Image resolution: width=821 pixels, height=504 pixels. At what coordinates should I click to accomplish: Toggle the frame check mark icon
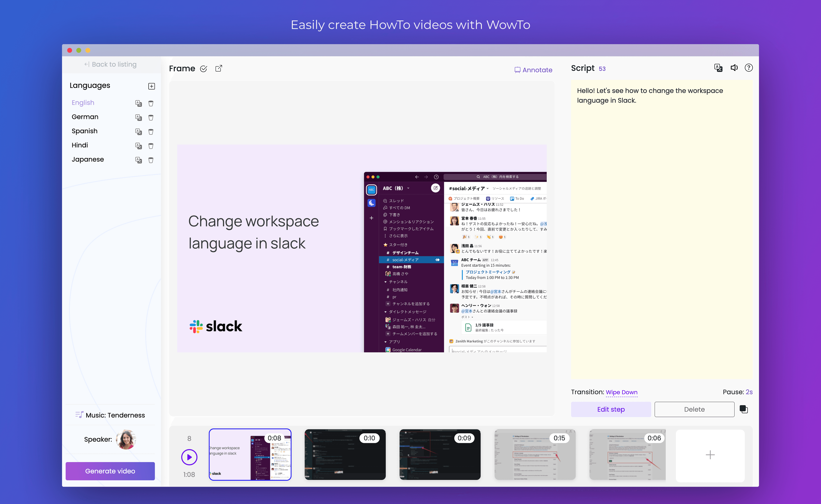click(x=204, y=69)
